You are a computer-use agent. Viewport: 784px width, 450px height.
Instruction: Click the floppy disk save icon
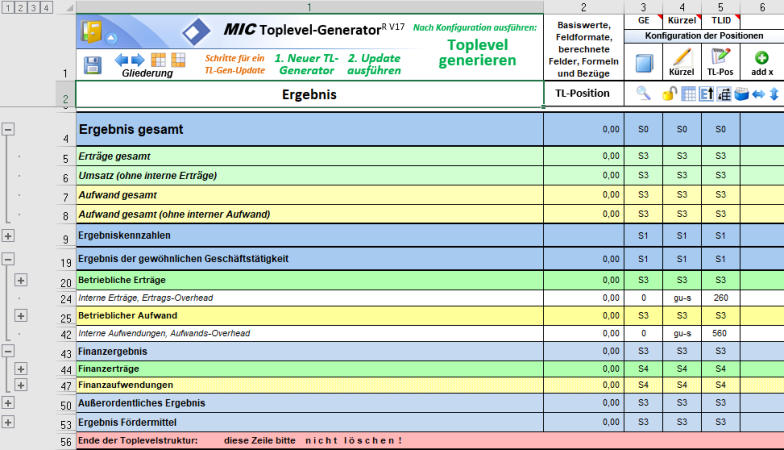(92, 65)
